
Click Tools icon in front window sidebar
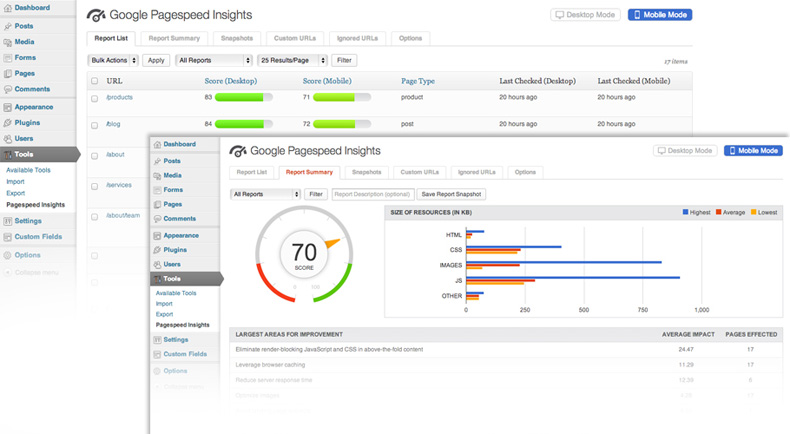click(157, 279)
